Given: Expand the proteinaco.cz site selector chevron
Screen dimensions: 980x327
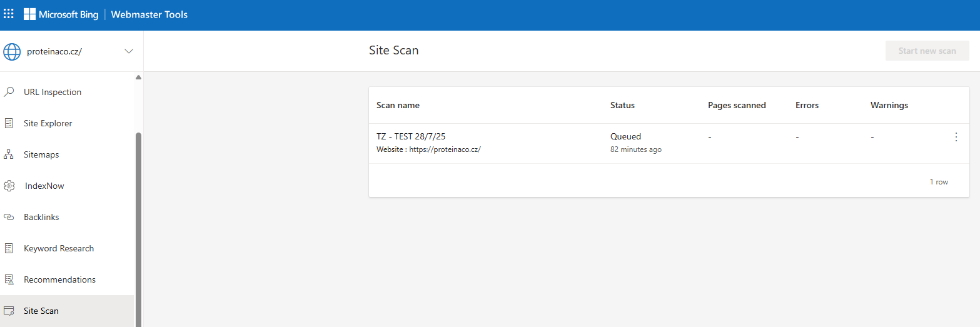Looking at the screenshot, I should 129,51.
